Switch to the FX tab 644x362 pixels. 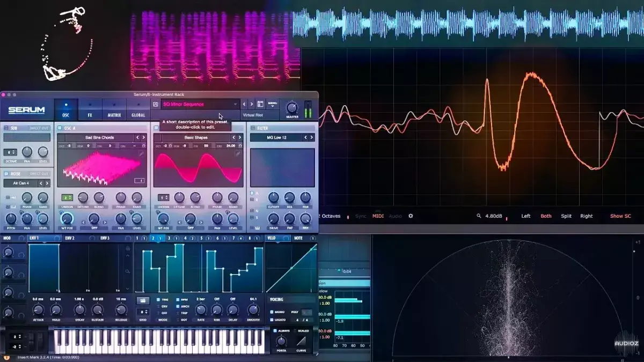pos(90,109)
